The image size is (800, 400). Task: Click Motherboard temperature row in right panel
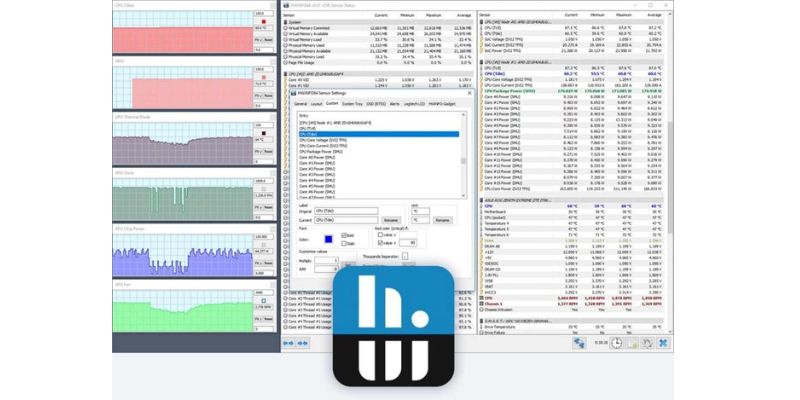coord(572,212)
